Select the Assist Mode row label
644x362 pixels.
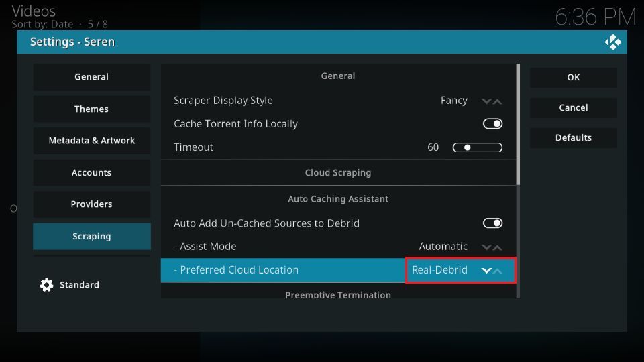tap(205, 246)
